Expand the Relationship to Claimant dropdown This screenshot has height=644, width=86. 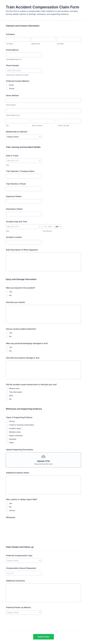click(x=24, y=137)
